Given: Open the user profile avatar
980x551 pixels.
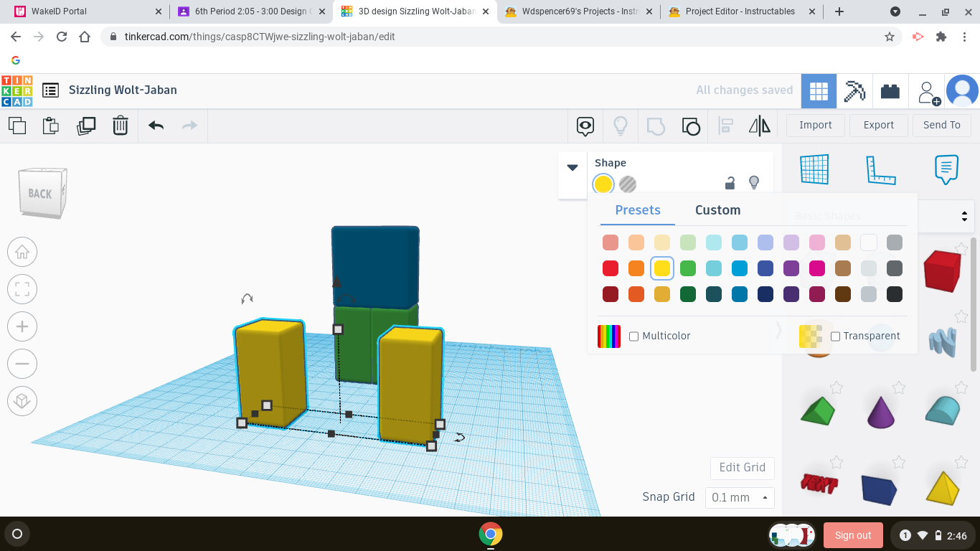Looking at the screenshot, I should (962, 91).
